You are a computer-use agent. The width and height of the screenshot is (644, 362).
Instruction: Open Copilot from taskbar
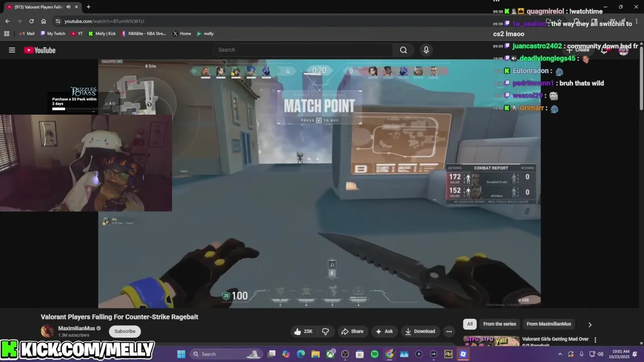(x=286, y=354)
